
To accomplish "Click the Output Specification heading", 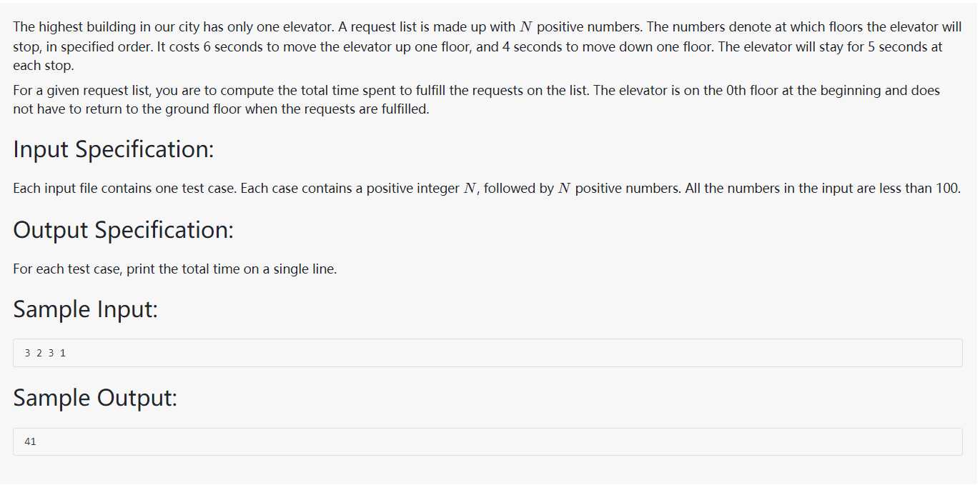I will tap(124, 230).
